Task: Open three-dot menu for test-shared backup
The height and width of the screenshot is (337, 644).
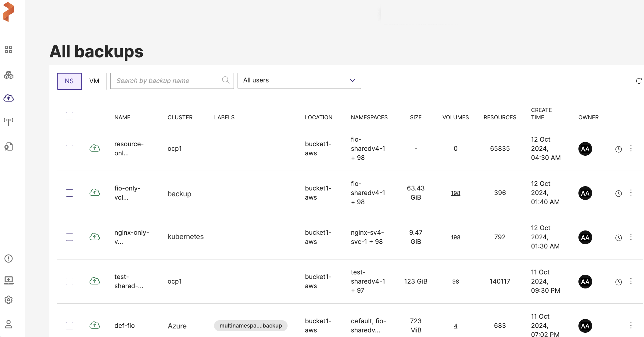Action: tap(631, 281)
